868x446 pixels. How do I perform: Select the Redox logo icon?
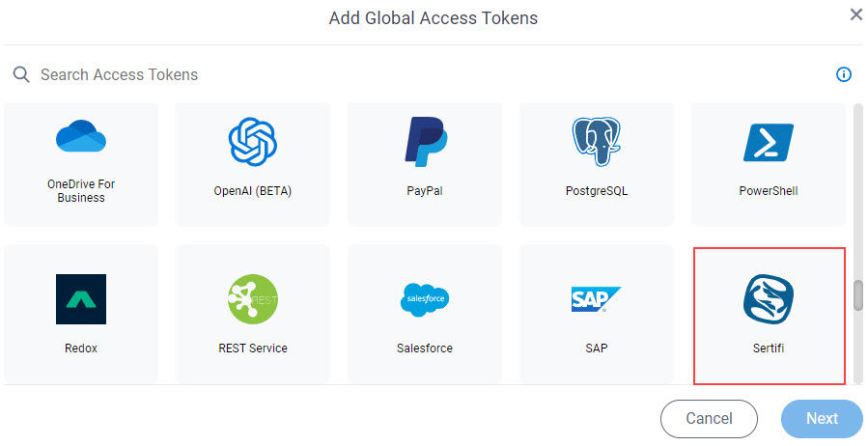click(x=81, y=299)
